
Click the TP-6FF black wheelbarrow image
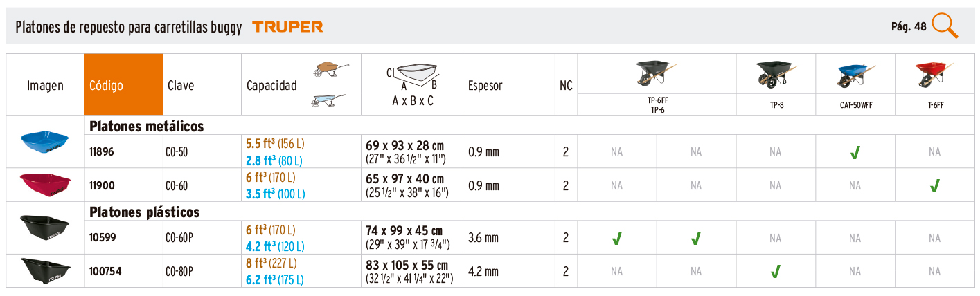coord(656,73)
